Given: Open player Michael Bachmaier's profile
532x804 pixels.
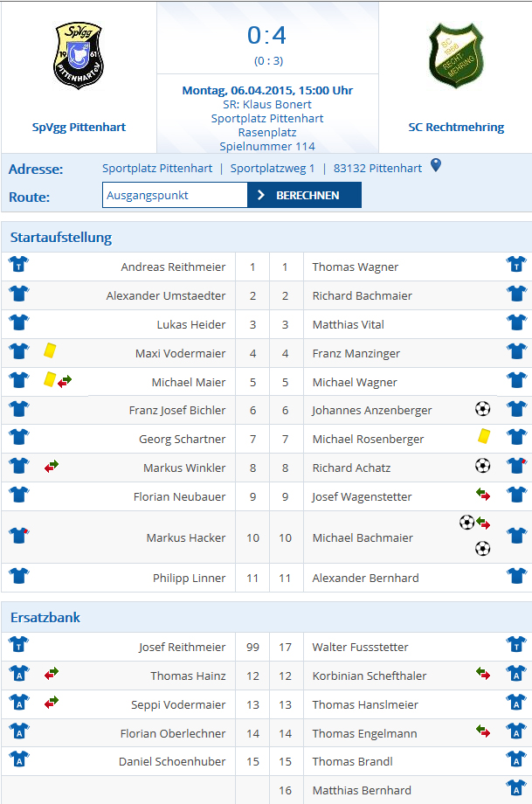Looking at the screenshot, I should [x=363, y=537].
